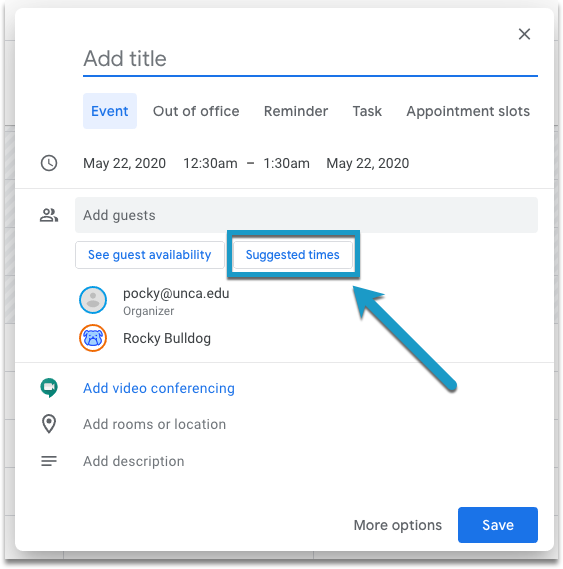Viewport: 563px width, 569px height.
Task: Click the Suggested times button
Action: click(x=293, y=255)
